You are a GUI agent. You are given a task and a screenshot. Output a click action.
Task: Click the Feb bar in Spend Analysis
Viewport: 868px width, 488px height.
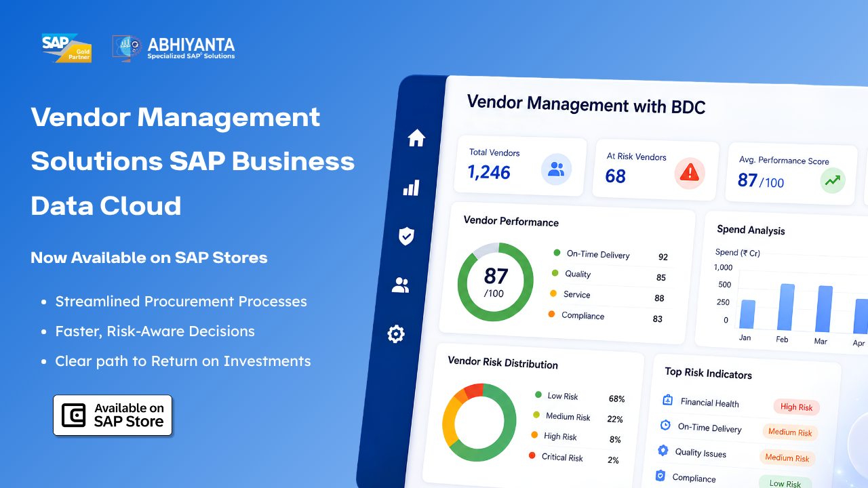(x=786, y=307)
